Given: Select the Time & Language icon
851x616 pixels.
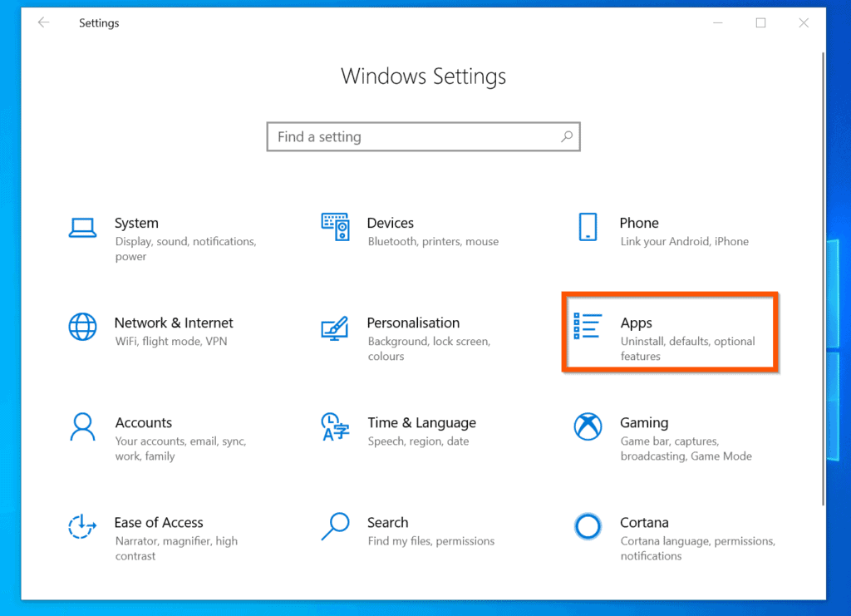Looking at the screenshot, I should [335, 427].
